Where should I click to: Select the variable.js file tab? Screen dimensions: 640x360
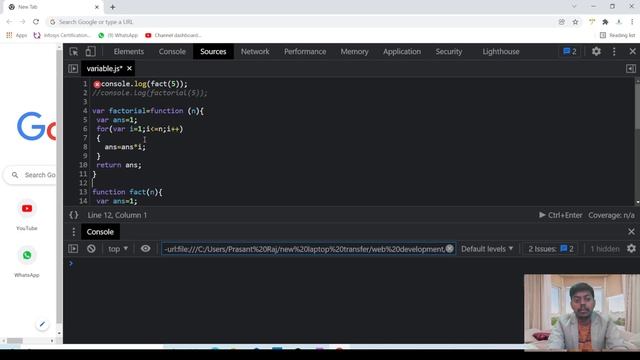pyautogui.click(x=104, y=69)
